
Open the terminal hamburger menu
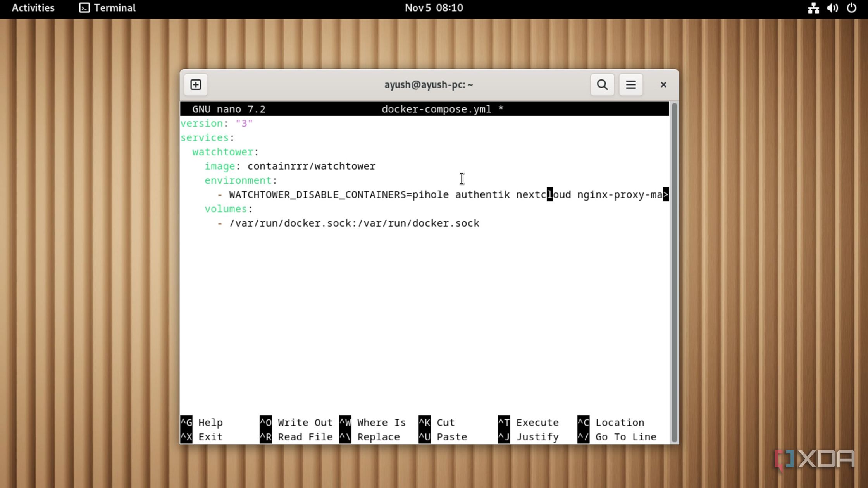[x=630, y=84]
